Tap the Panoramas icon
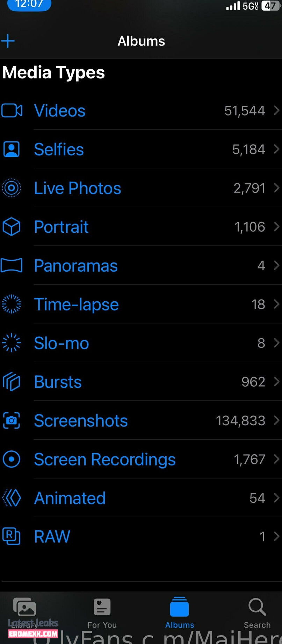 12,265
